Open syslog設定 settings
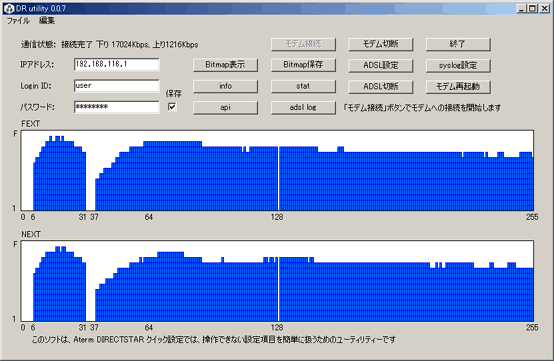This screenshot has width=554, height=361. (x=458, y=65)
